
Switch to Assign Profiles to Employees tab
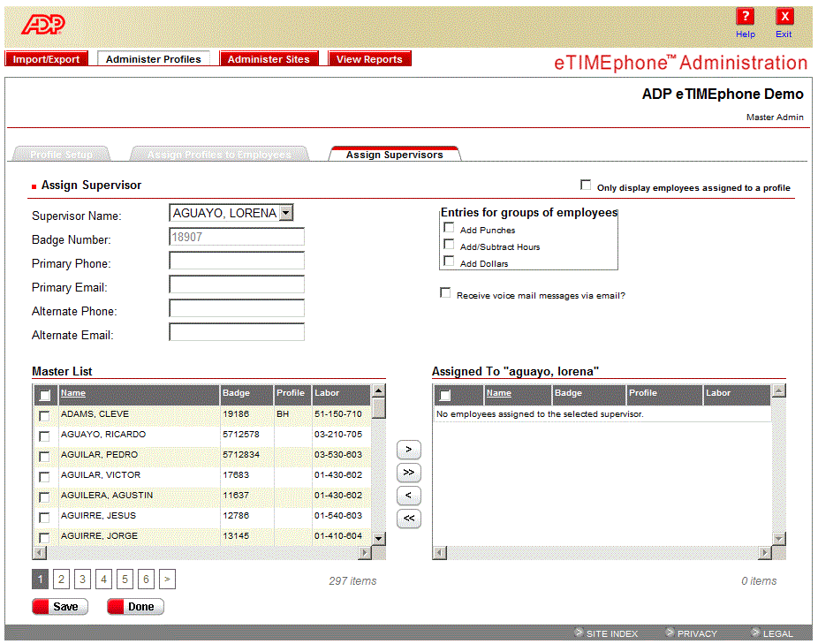[219, 154]
